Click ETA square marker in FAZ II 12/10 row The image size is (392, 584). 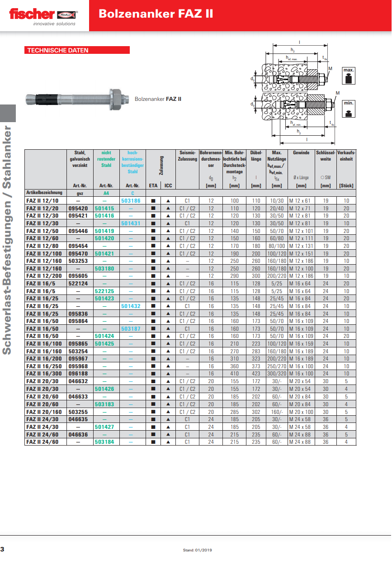[x=153, y=201]
